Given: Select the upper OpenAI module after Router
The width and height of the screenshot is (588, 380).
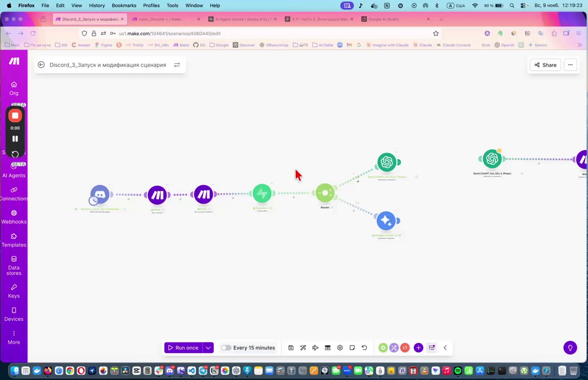Looking at the screenshot, I should [387, 162].
